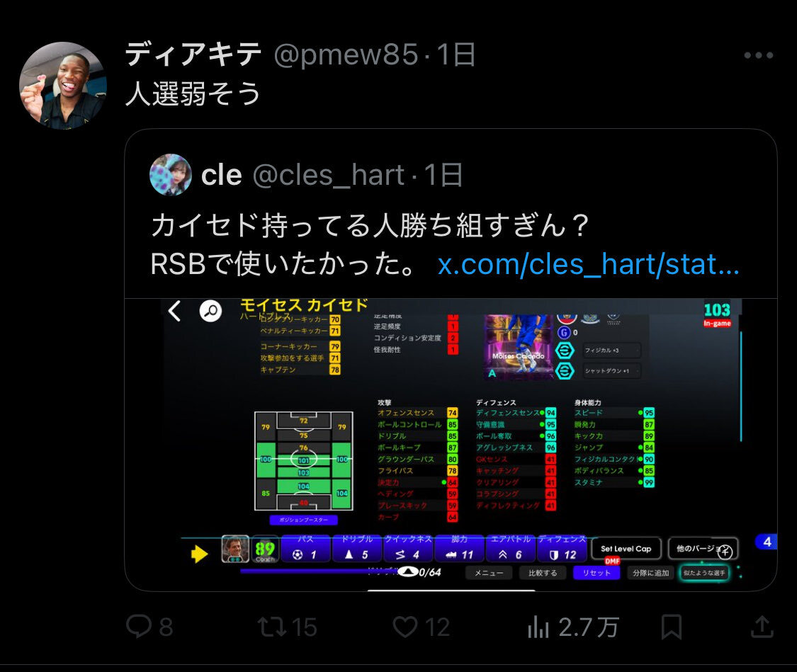Tap the cle display name

tap(222, 175)
